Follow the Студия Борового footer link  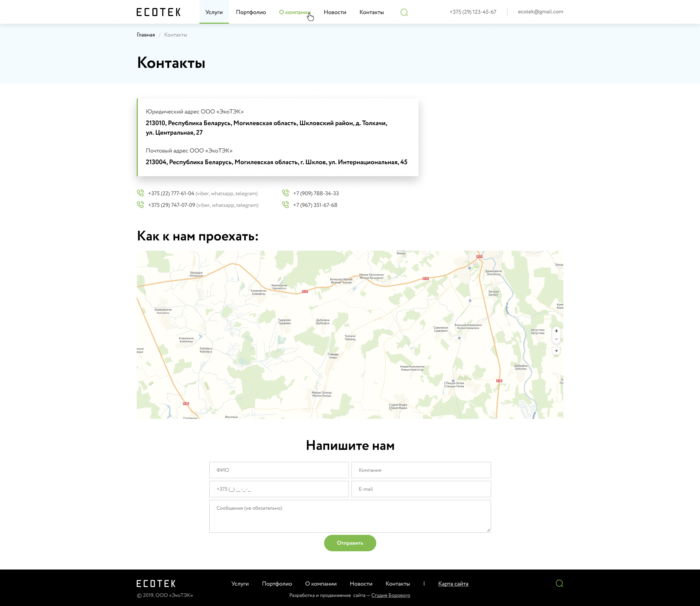[390, 595]
